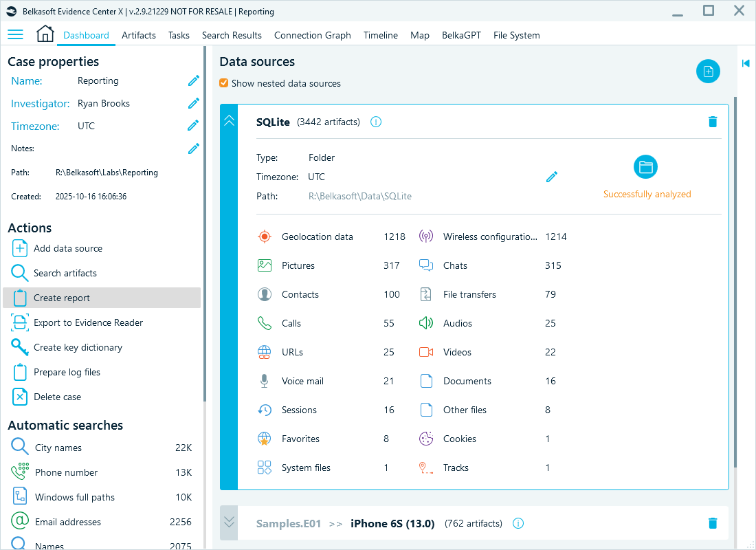Collapse the SQLite data source panel

point(228,120)
